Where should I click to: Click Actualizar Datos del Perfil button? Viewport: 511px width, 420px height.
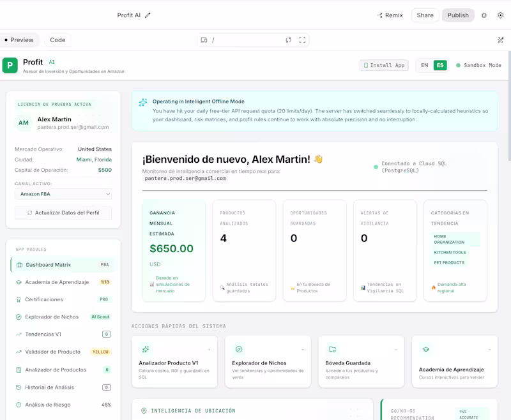pos(63,213)
